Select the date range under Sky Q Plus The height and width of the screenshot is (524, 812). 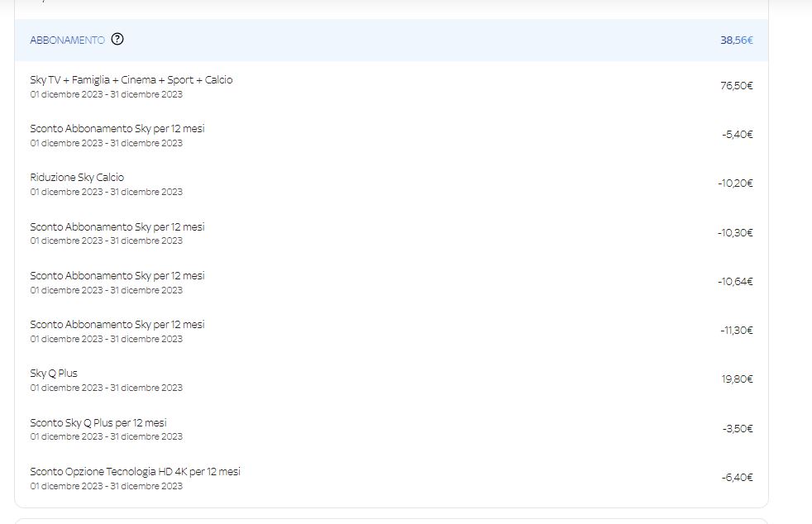pyautogui.click(x=106, y=388)
